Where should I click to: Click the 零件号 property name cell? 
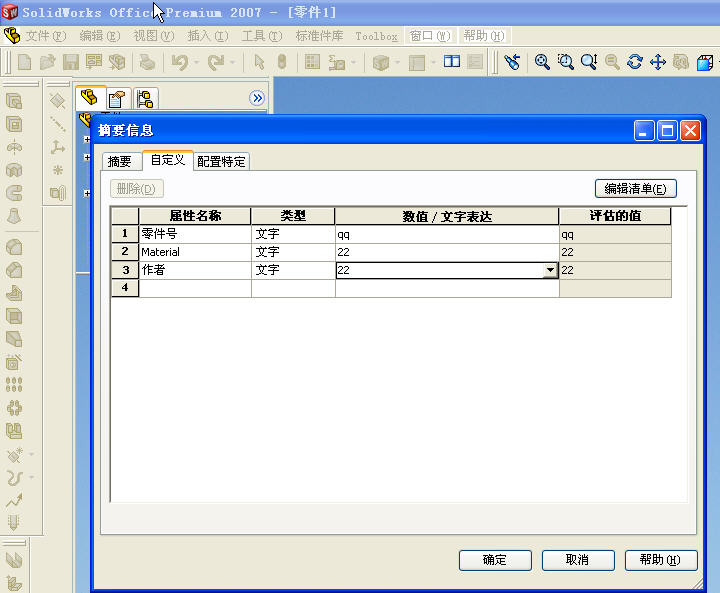(x=195, y=234)
